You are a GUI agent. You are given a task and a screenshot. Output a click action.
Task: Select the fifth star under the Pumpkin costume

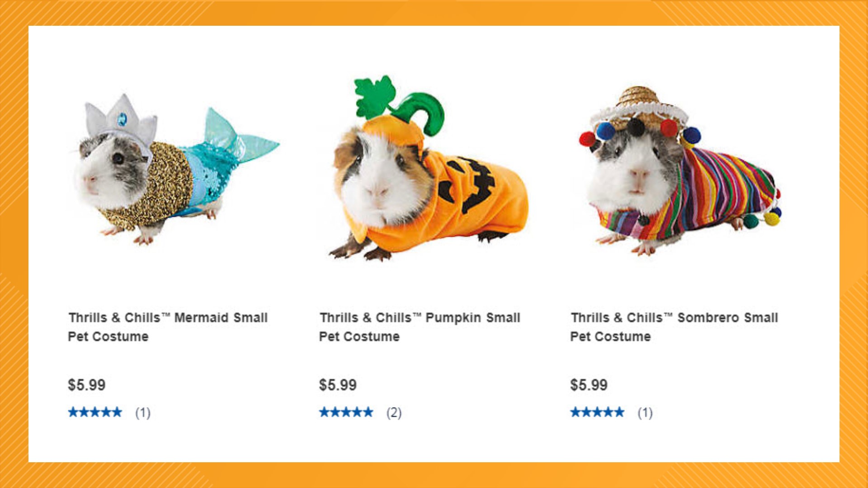click(368, 412)
